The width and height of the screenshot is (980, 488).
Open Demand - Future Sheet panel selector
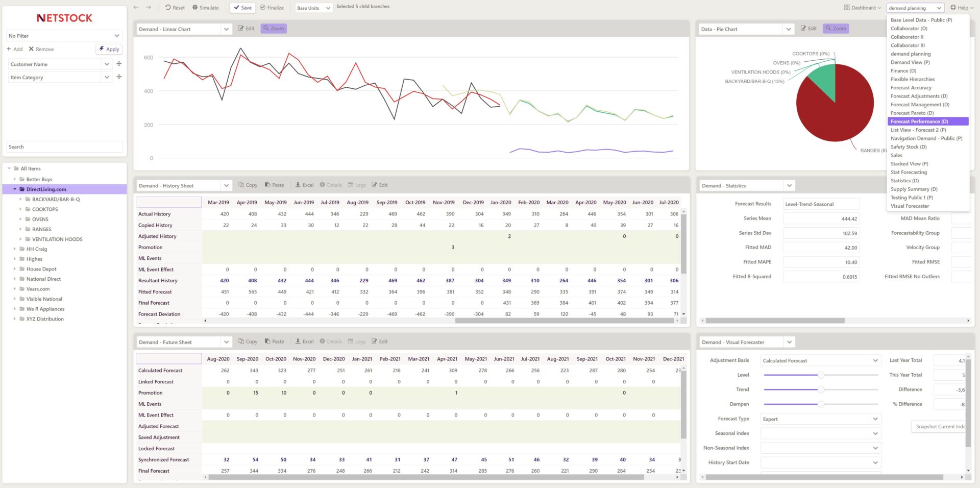(184, 343)
